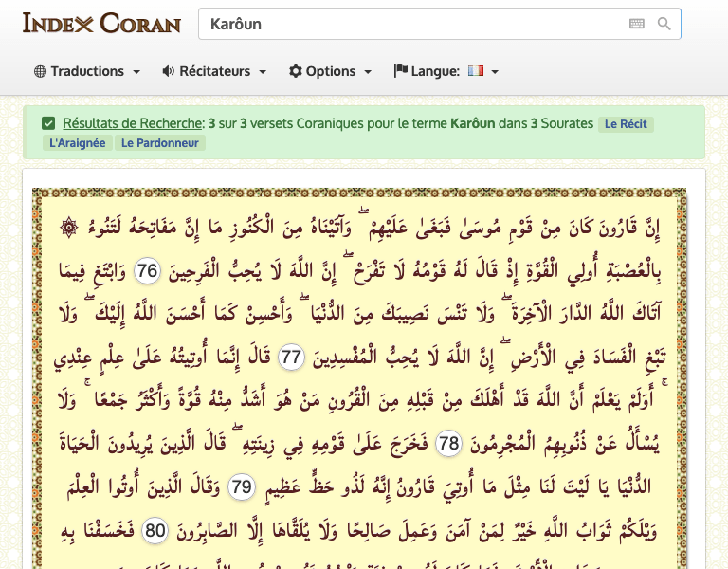Screen dimensions: 728x569
Task: Click verse number 80 marker
Action: click(155, 530)
